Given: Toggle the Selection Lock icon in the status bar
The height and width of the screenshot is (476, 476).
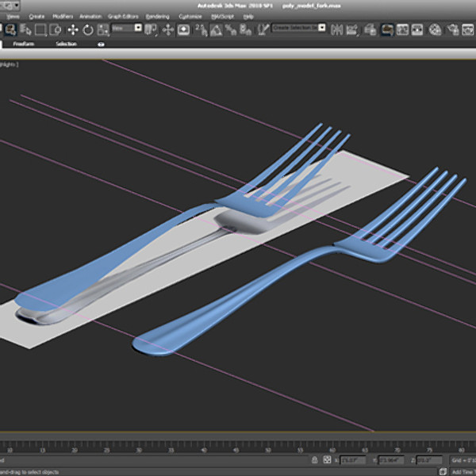Looking at the screenshot, I should tap(315, 460).
